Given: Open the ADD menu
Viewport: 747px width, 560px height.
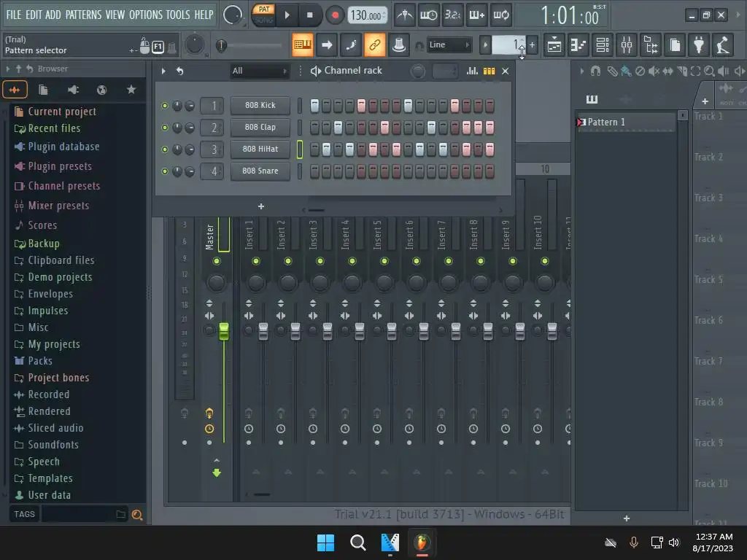Looking at the screenshot, I should tap(53, 15).
